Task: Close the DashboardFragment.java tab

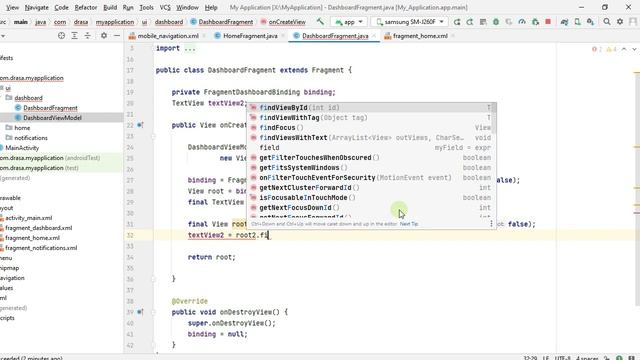Action: point(374,36)
